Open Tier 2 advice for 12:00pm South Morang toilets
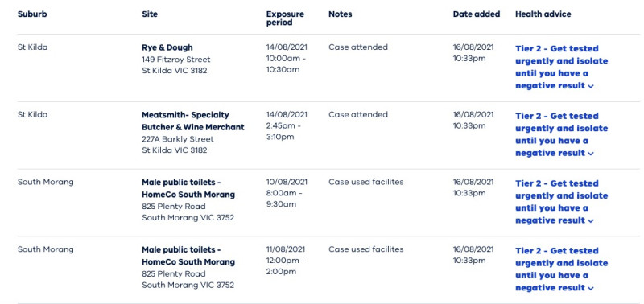644x304 pixels. pos(561,269)
